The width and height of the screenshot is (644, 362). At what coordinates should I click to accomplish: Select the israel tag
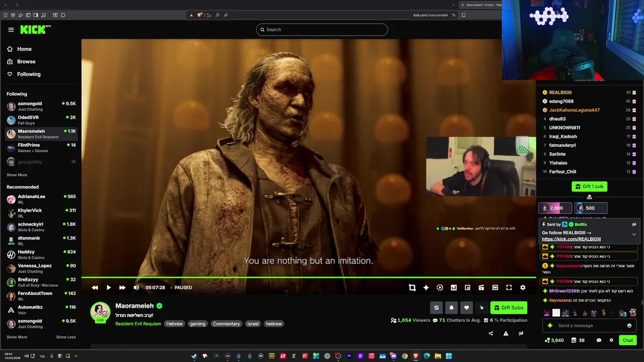point(253,324)
